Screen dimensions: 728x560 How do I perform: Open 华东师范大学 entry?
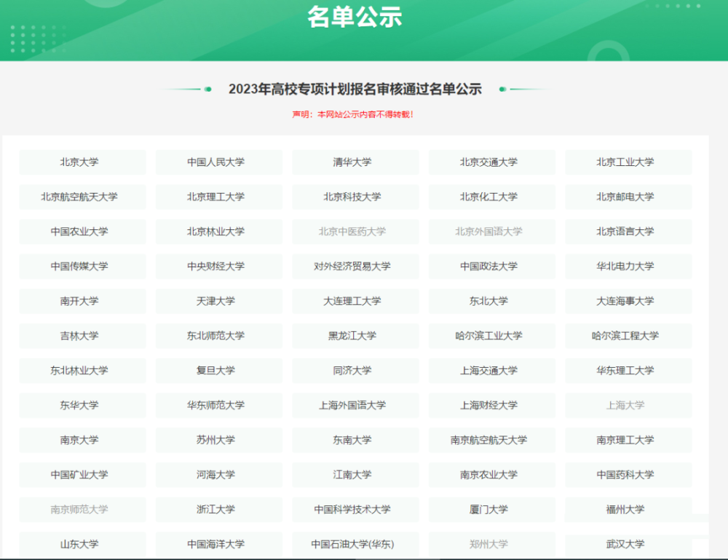coord(219,406)
